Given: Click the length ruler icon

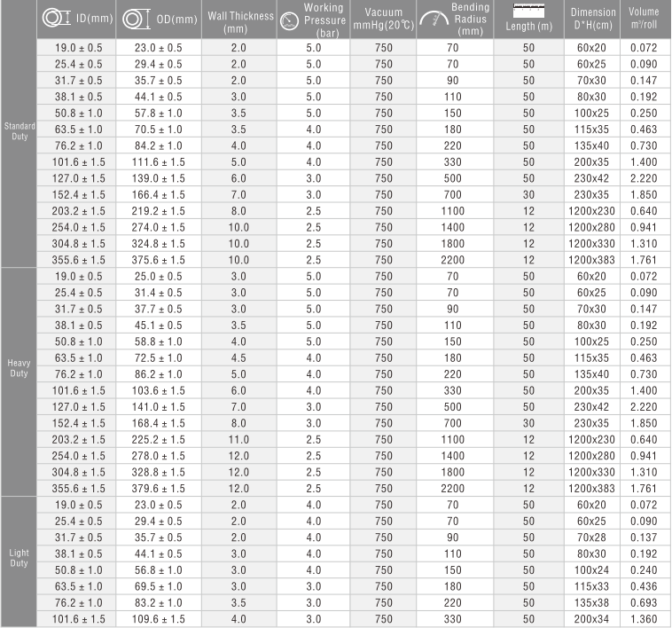Looking at the screenshot, I should tap(529, 11).
